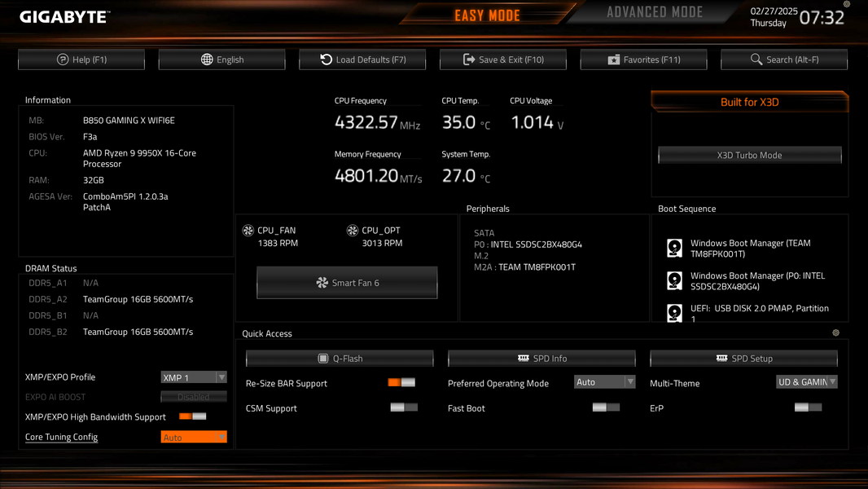
Task: Click DDR5_A2 TeamGroup 16GB row
Action: (111, 299)
